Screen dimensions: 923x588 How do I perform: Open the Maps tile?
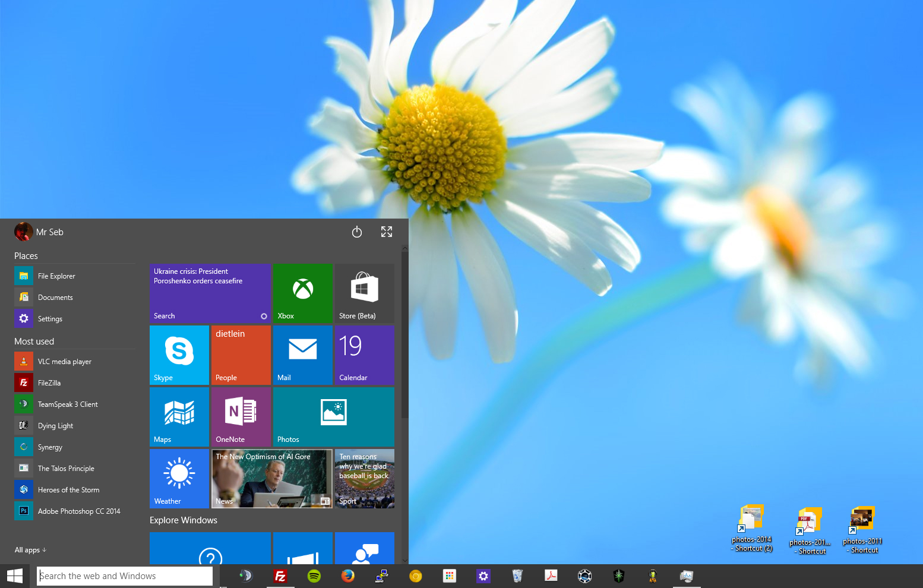[179, 417]
